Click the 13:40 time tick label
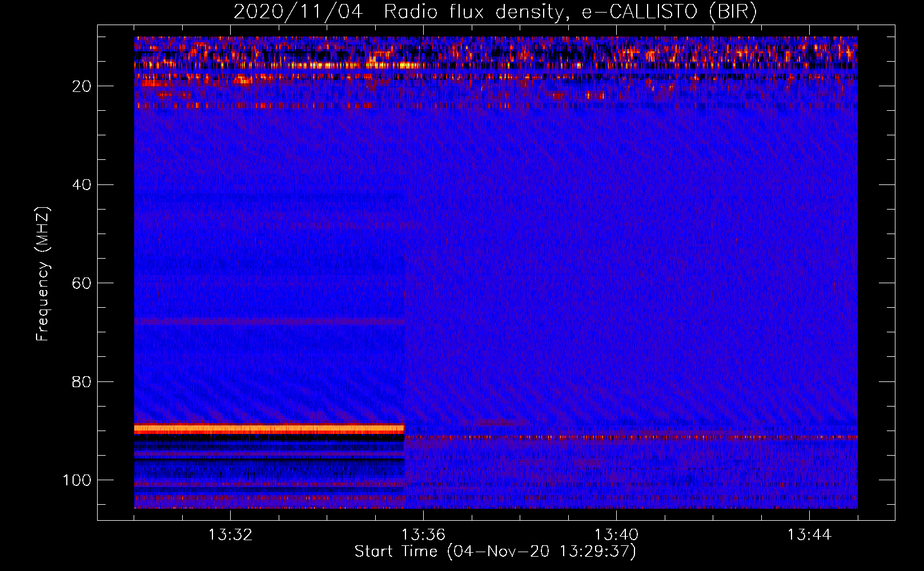Screen dimensions: 924x571 pos(616,535)
